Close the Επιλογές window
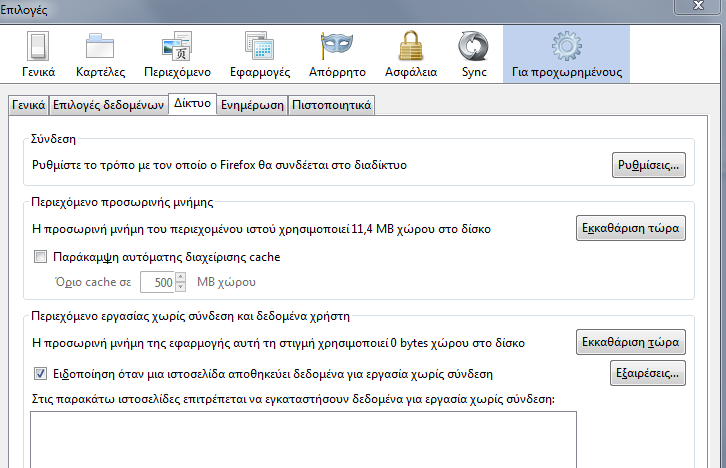Viewport: 726px width, 468px height. [x=698, y=6]
